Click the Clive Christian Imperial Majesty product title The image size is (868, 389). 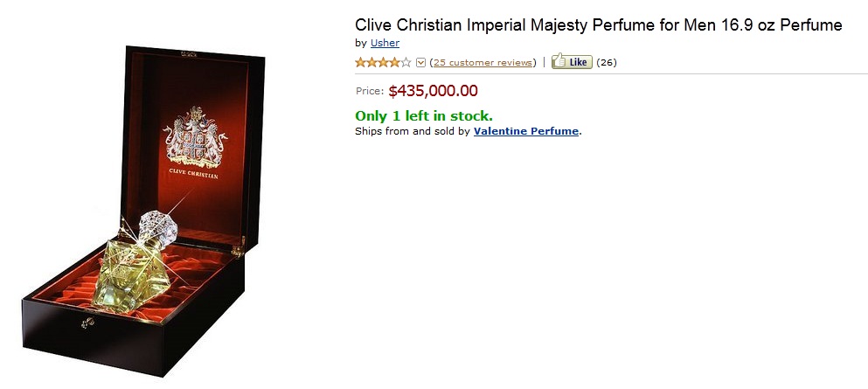click(598, 25)
